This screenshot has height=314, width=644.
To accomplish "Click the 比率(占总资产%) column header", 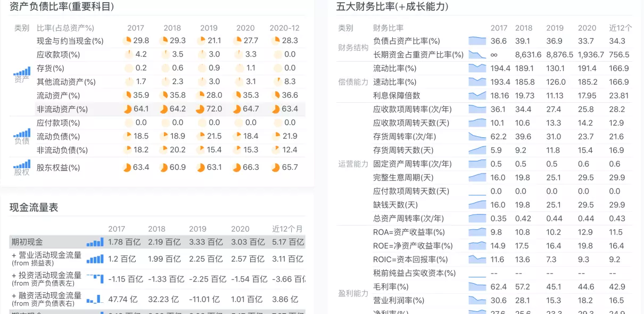I will 65,28.
